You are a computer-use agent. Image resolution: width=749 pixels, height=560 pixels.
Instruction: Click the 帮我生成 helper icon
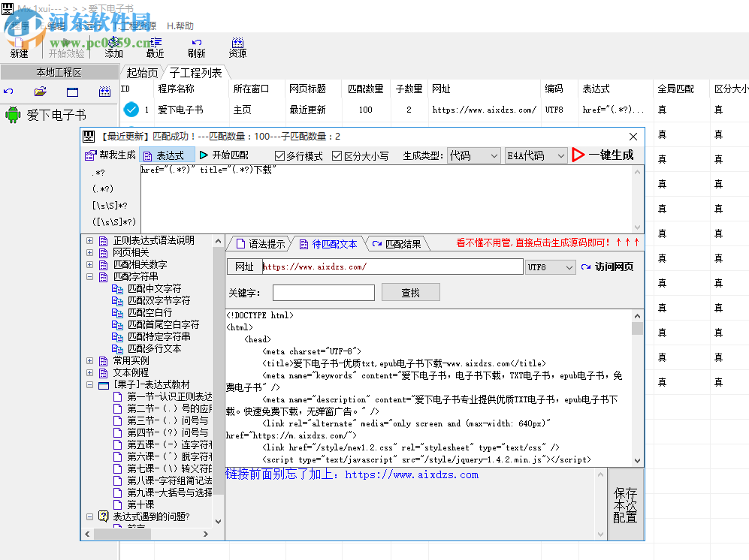click(92, 155)
